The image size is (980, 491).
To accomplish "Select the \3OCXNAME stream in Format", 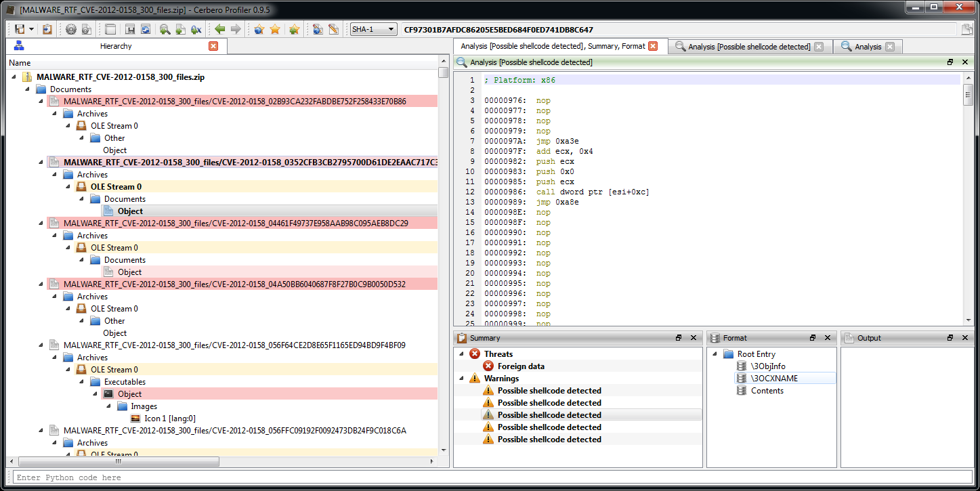I will pyautogui.click(x=774, y=379).
